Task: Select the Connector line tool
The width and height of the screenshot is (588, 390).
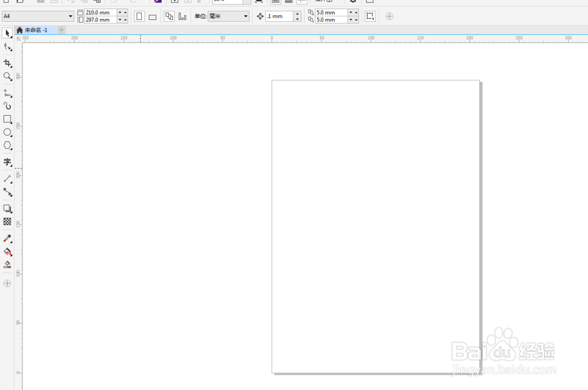Action: [7, 192]
